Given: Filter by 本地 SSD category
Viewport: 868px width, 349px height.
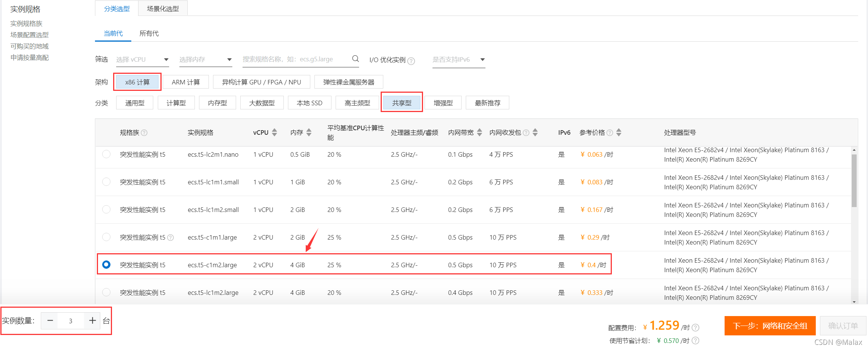Looking at the screenshot, I should coord(310,103).
